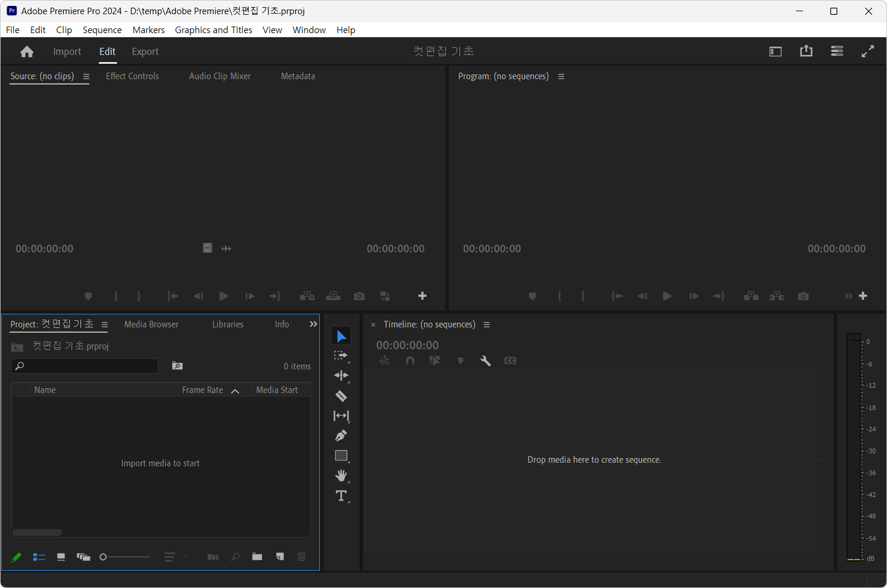Select the Razor tool
This screenshot has height=588, width=887.
[341, 396]
